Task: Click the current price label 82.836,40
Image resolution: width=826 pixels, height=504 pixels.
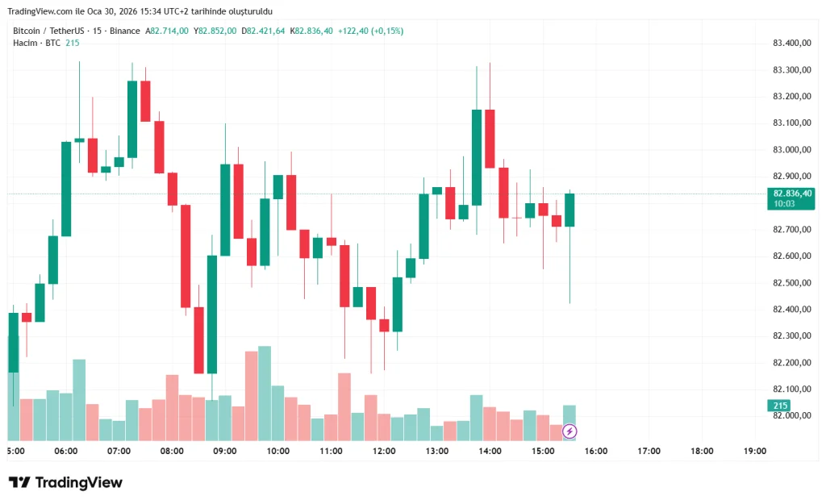Action: [792, 194]
